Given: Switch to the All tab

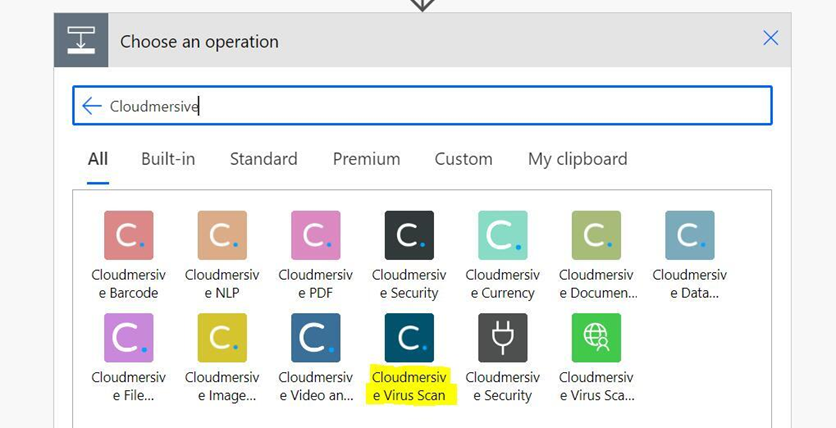Looking at the screenshot, I should pos(98,159).
